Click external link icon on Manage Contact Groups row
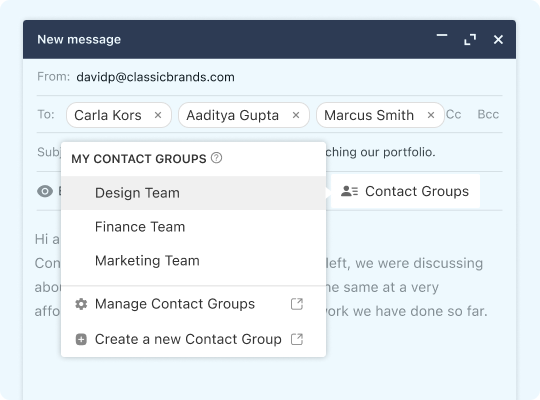 [297, 304]
